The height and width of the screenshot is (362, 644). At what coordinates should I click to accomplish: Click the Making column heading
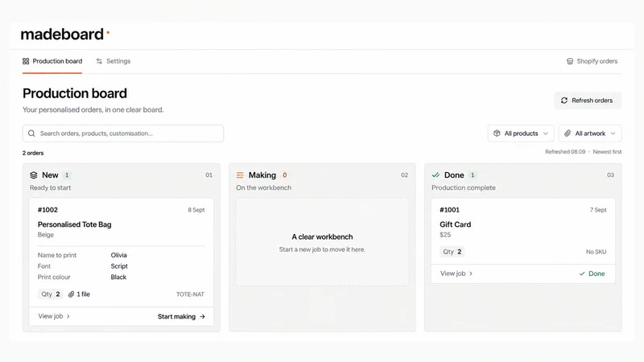pyautogui.click(x=262, y=175)
